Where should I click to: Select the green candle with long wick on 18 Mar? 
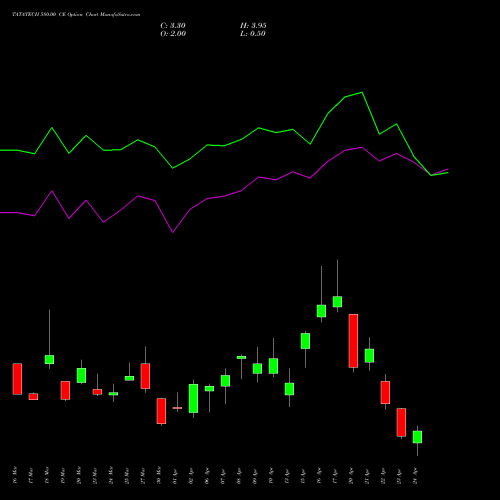point(49,359)
